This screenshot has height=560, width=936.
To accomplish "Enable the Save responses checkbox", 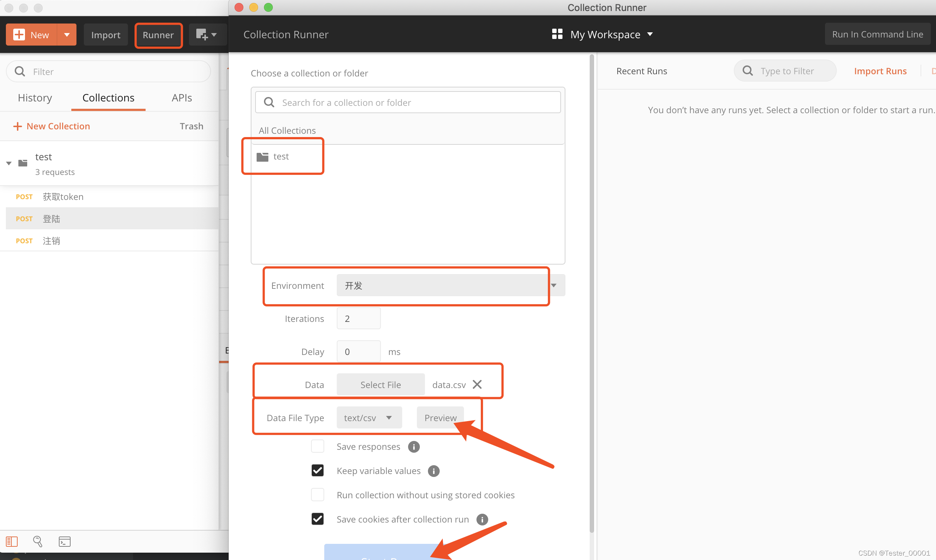I will pos(317,446).
